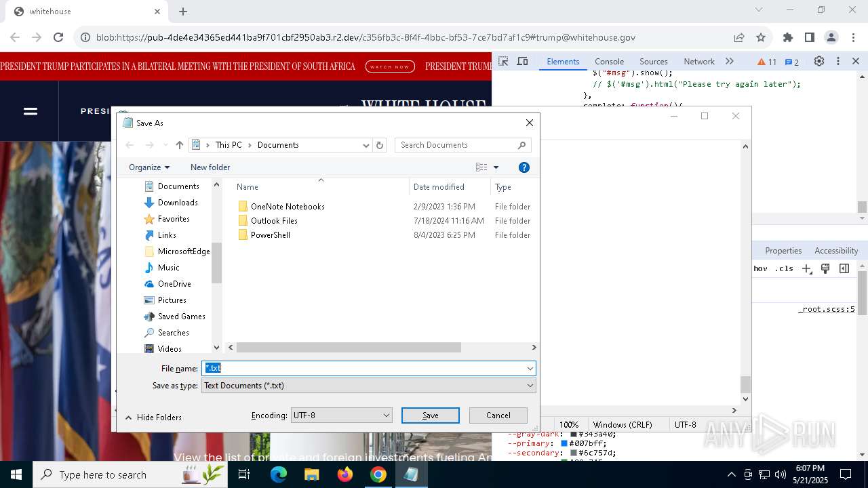The image size is (868, 488).
Task: Click the new style rule plus icon in DevTools
Action: click(806, 269)
